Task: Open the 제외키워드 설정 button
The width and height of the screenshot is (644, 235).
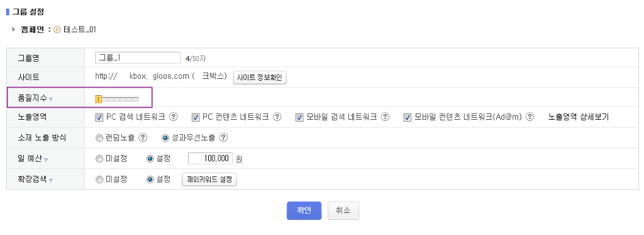Action: (209, 180)
